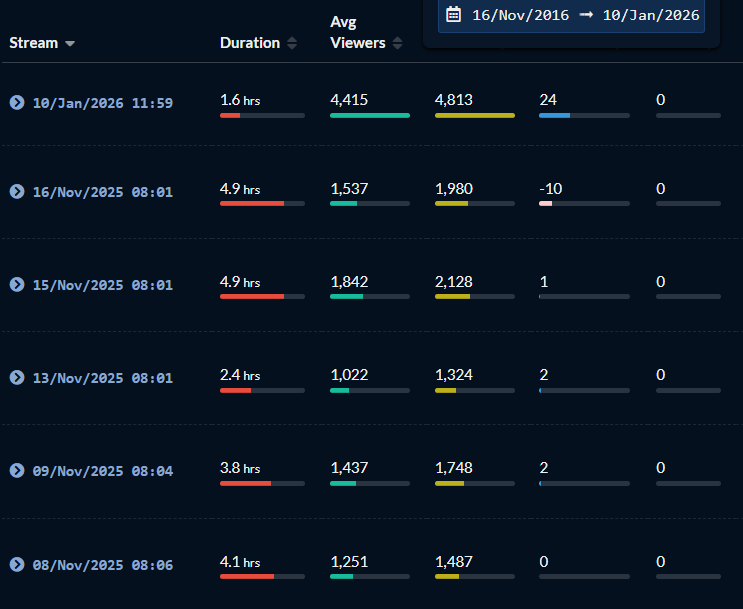Click the Stream column sort arrow icon
Image resolution: width=743 pixels, height=609 pixels.
tap(70, 44)
